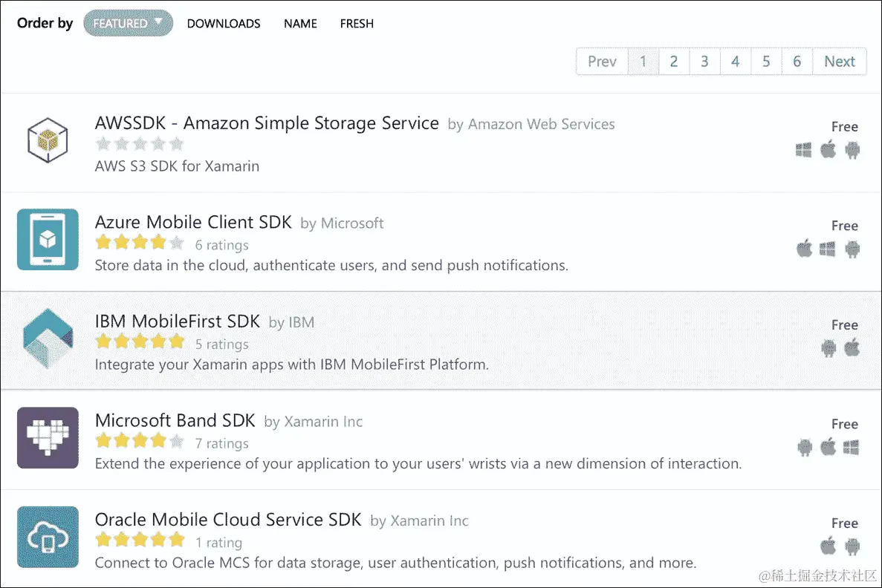Image resolution: width=882 pixels, height=588 pixels.
Task: Click the IBM MobileFirst five-star rating
Action: 140,342
